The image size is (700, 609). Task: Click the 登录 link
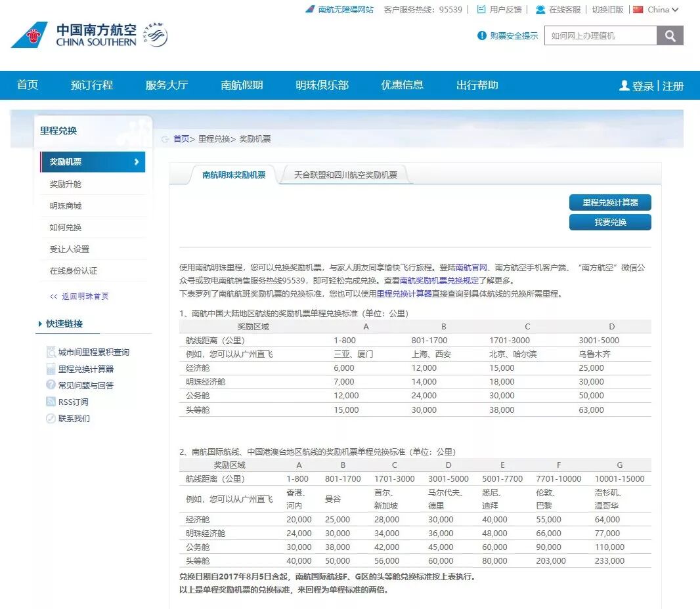643,86
